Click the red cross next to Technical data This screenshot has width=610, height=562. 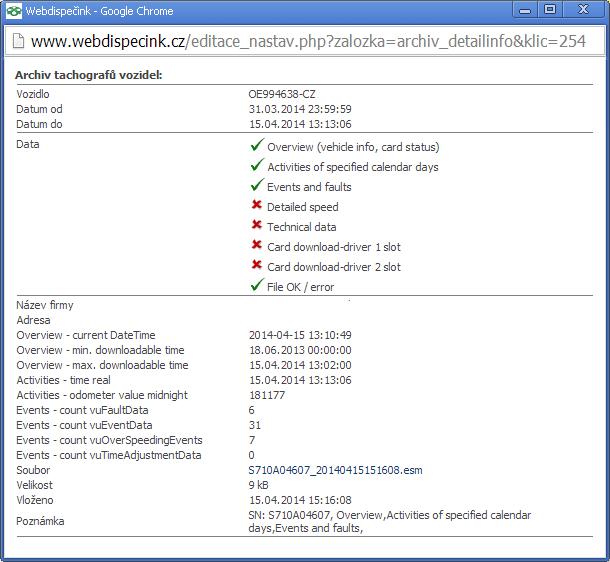pos(257,226)
